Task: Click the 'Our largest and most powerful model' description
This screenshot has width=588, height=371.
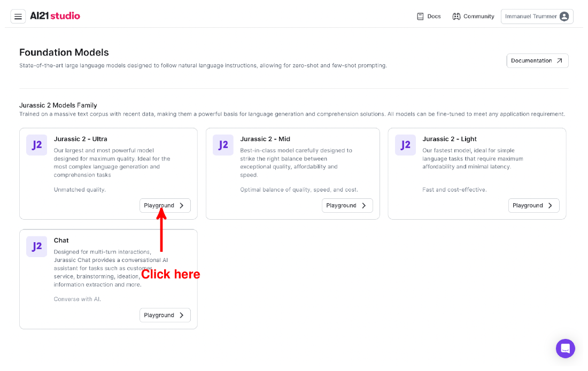Action: coord(112,163)
